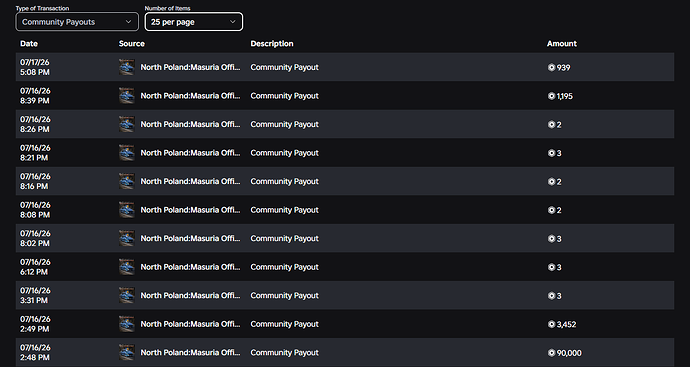Viewport: 690px width, 367px height.
Task: Open North Poland:Masuria link in 8:08 PM row
Action: coord(191,210)
